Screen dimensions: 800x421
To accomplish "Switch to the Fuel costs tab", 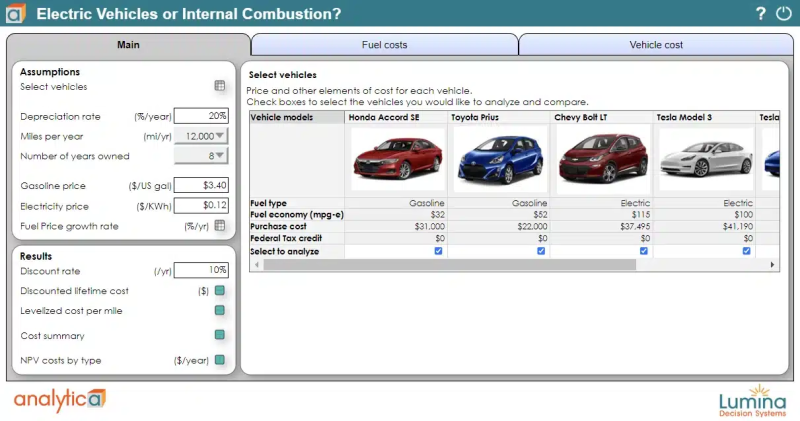I will 384,45.
